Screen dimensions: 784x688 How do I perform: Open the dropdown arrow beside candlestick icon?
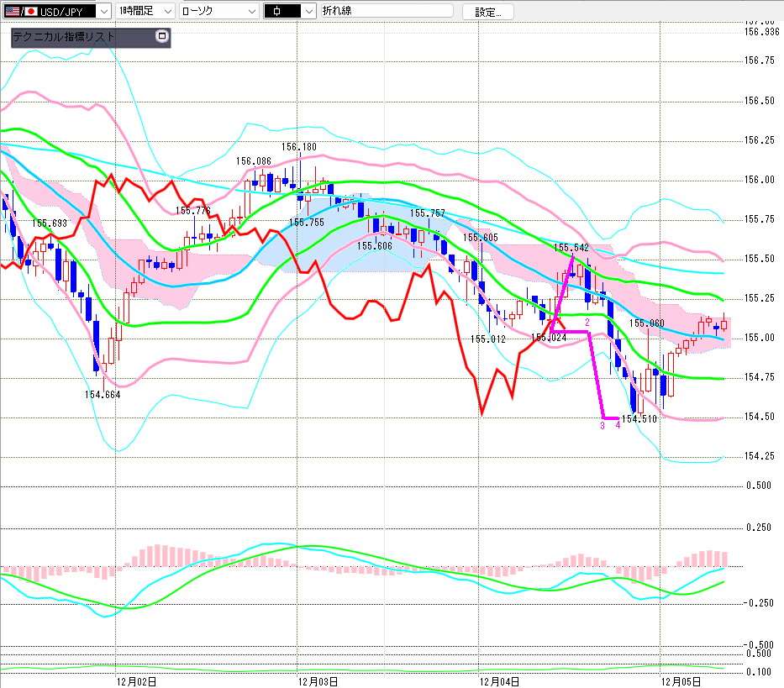pyautogui.click(x=308, y=11)
